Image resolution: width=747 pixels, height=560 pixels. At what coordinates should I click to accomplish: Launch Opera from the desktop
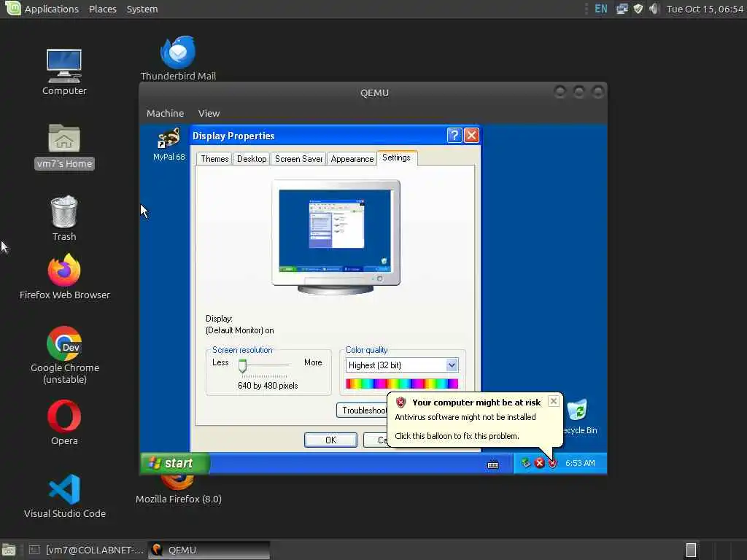(x=64, y=422)
